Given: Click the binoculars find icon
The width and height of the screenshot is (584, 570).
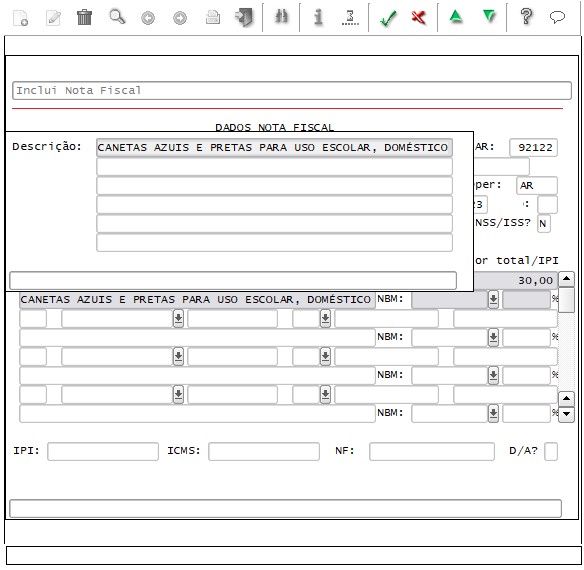Looking at the screenshot, I should [282, 17].
